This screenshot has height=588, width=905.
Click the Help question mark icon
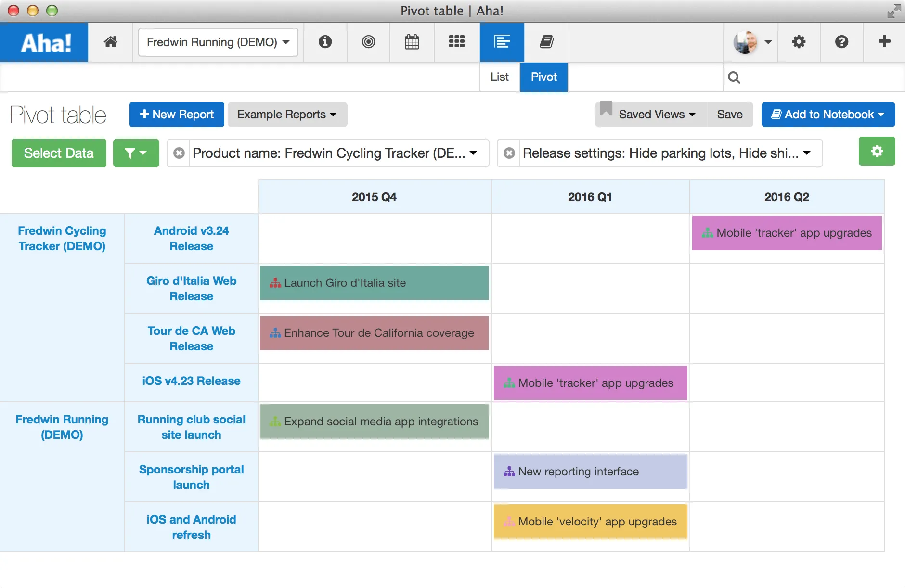click(x=841, y=42)
